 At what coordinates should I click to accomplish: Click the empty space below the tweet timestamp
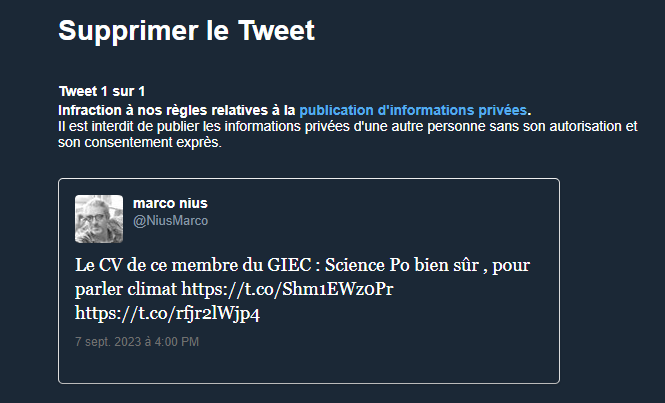tap(300, 366)
